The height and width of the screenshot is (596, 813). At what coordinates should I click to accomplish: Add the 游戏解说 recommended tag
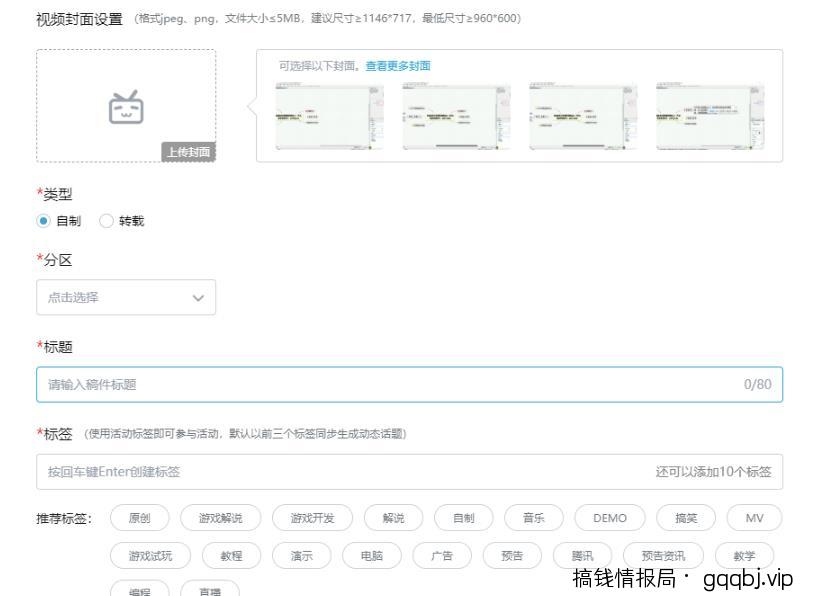[219, 517]
